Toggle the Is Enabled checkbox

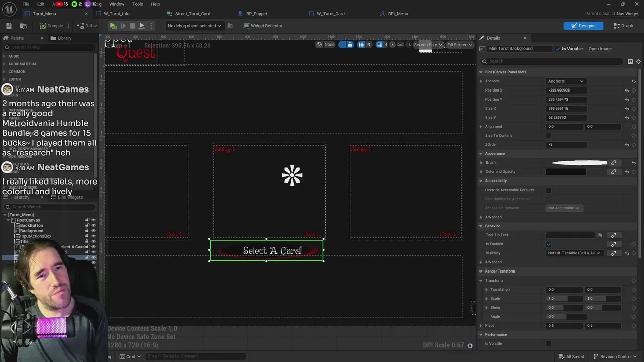tap(549, 244)
